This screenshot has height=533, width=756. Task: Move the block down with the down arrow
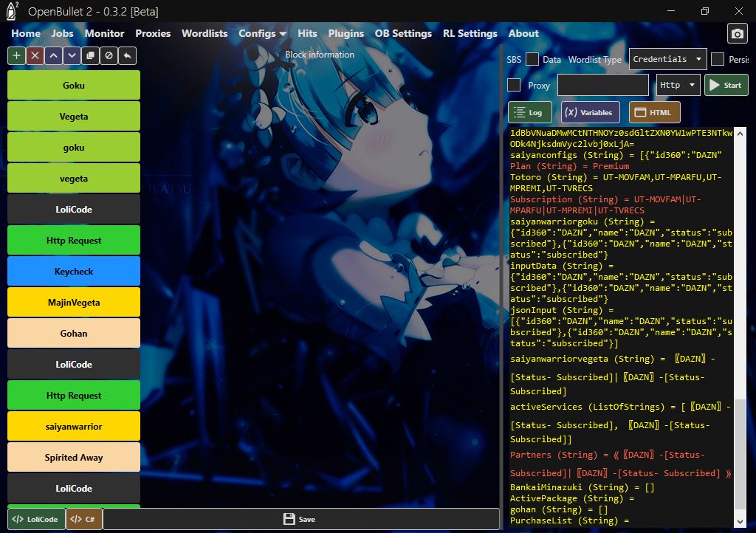tap(72, 55)
